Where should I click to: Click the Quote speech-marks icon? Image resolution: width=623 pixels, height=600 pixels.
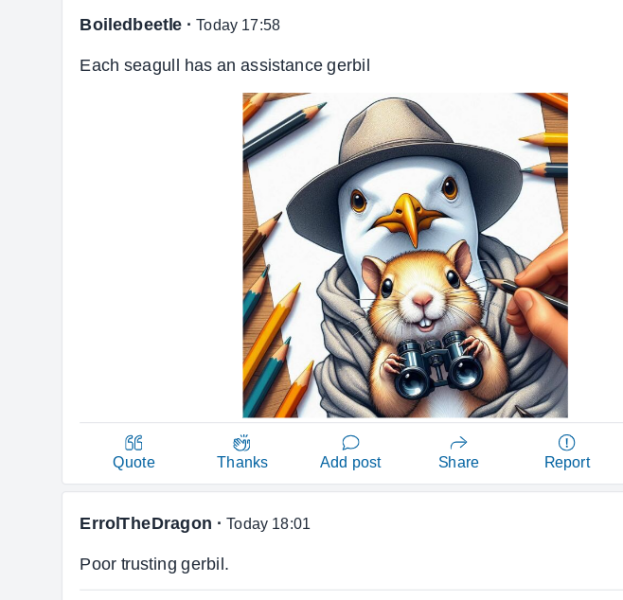[134, 443]
